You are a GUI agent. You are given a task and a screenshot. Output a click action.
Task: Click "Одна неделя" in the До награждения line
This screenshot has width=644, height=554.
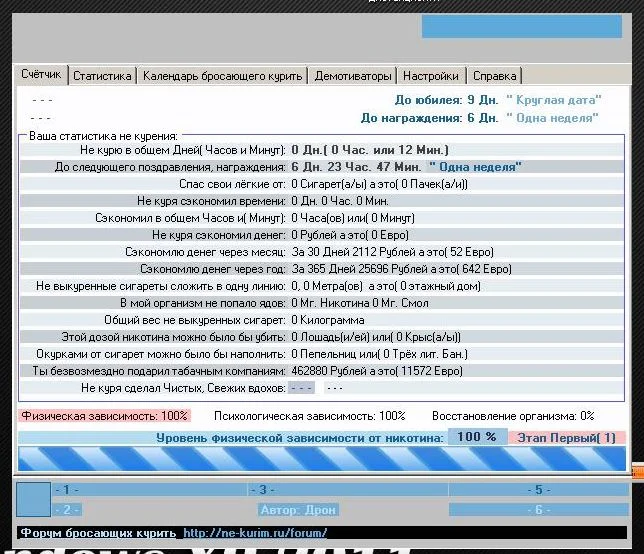[x=552, y=118]
